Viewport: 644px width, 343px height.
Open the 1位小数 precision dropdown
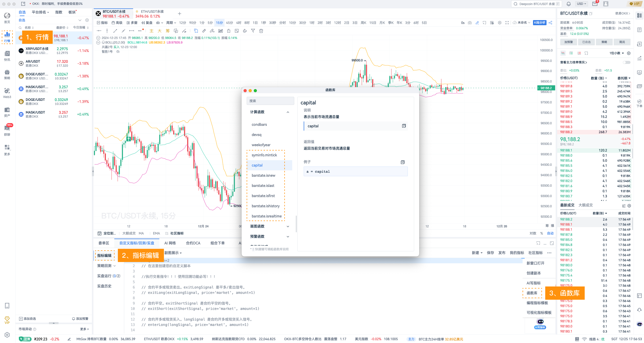point(617,53)
